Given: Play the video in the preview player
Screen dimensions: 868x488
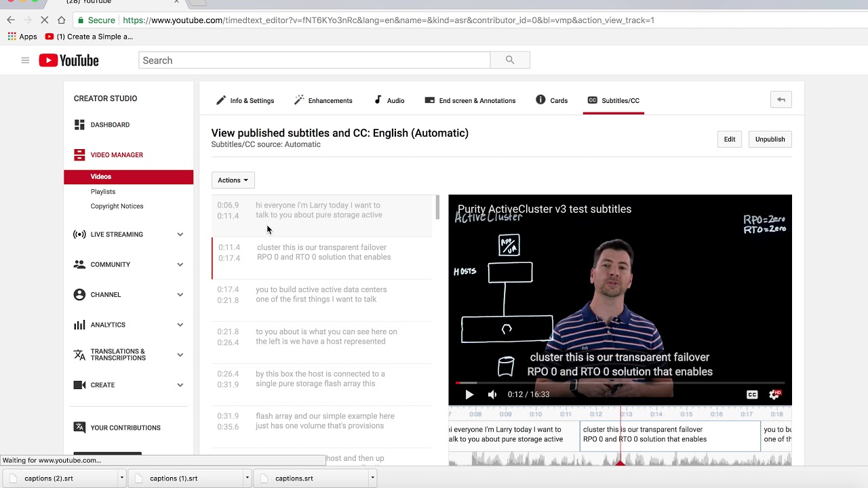Looking at the screenshot, I should coord(469,394).
